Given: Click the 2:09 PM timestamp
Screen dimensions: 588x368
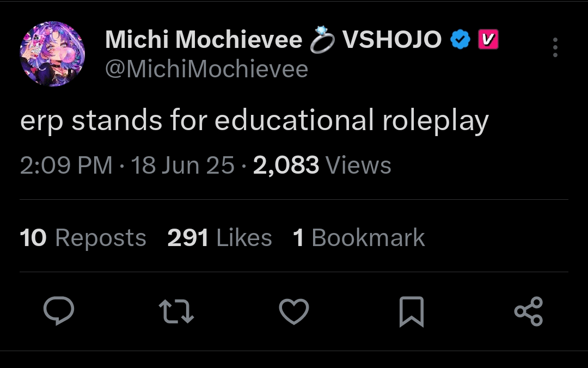Looking at the screenshot, I should [x=66, y=165].
